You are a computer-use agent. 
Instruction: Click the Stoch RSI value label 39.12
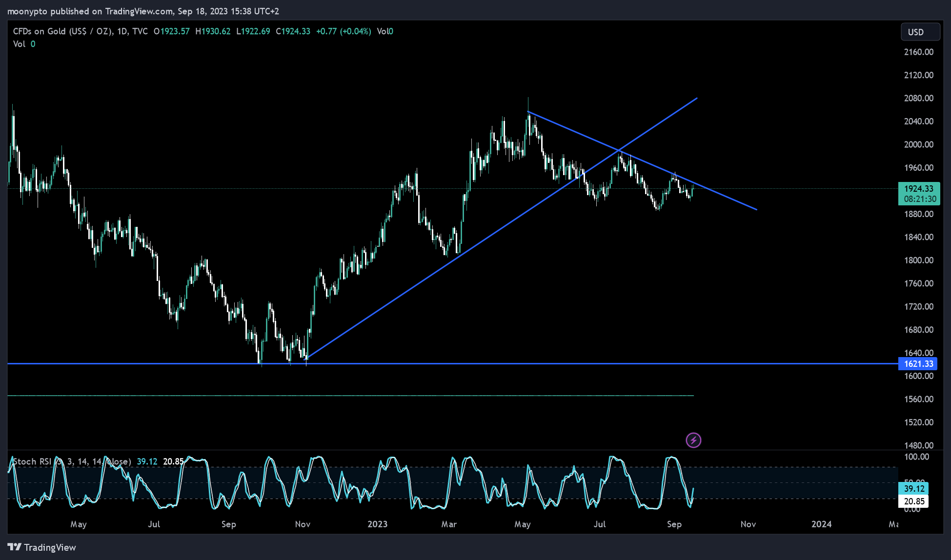pos(913,488)
